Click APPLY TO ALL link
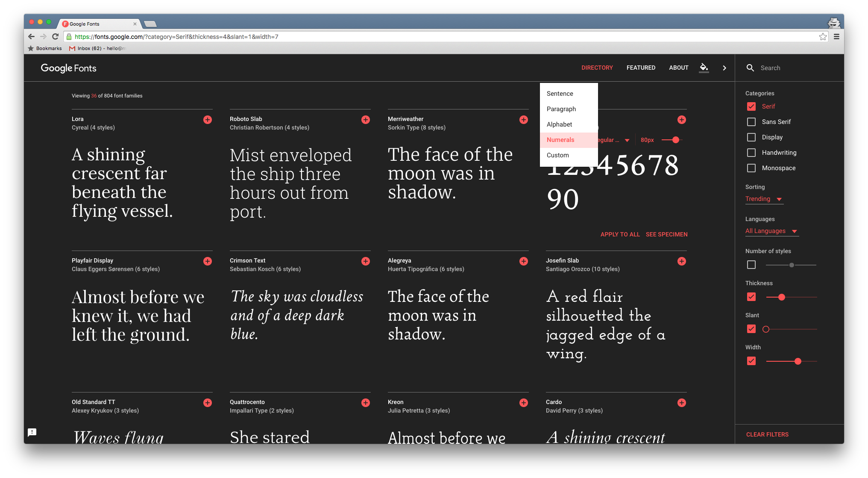Screen dimensions: 868x478 (x=620, y=235)
